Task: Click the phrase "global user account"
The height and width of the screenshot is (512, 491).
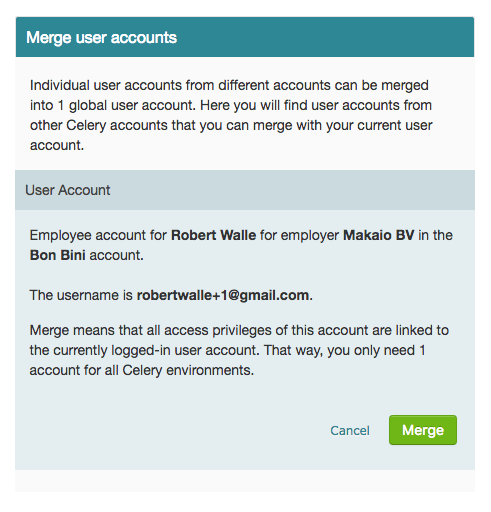Action: [132, 105]
